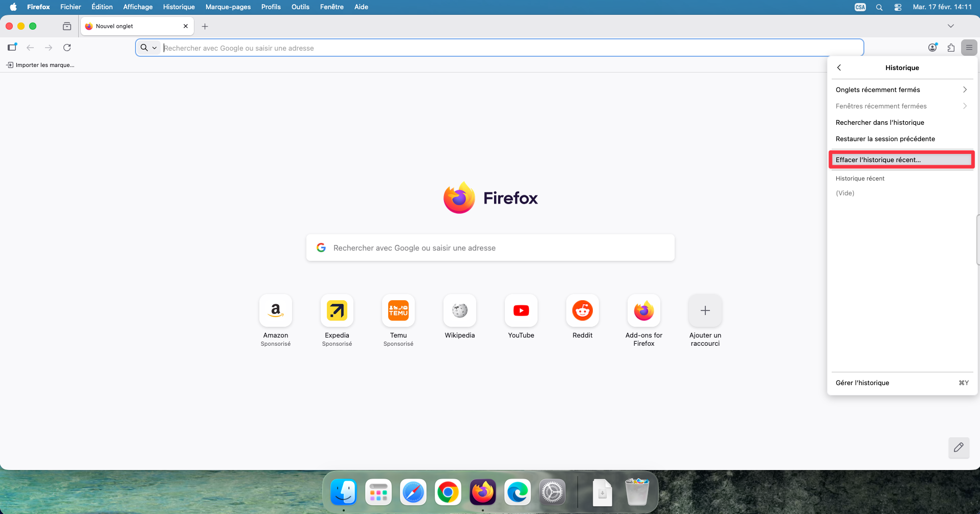Screen dimensions: 980x514
Task: Click the pencil customize page icon
Action: [959, 448]
